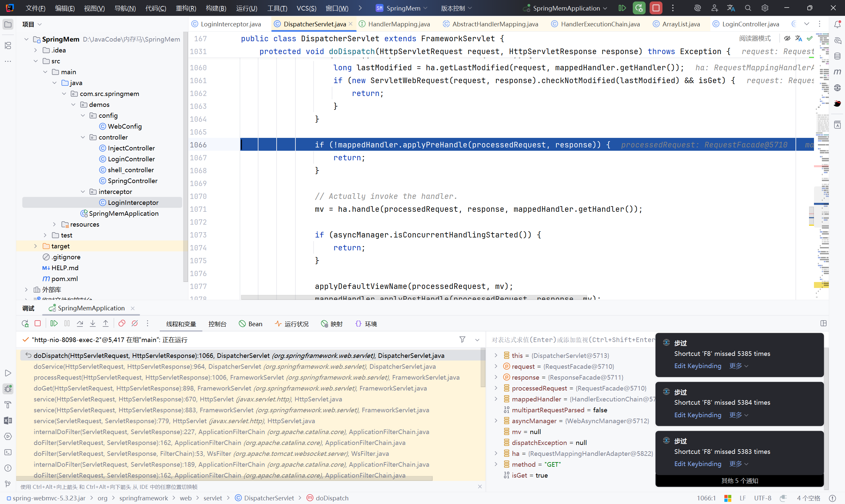This screenshot has height=504, width=845.
Task: Expand mappedHandler variable node
Action: [496, 399]
